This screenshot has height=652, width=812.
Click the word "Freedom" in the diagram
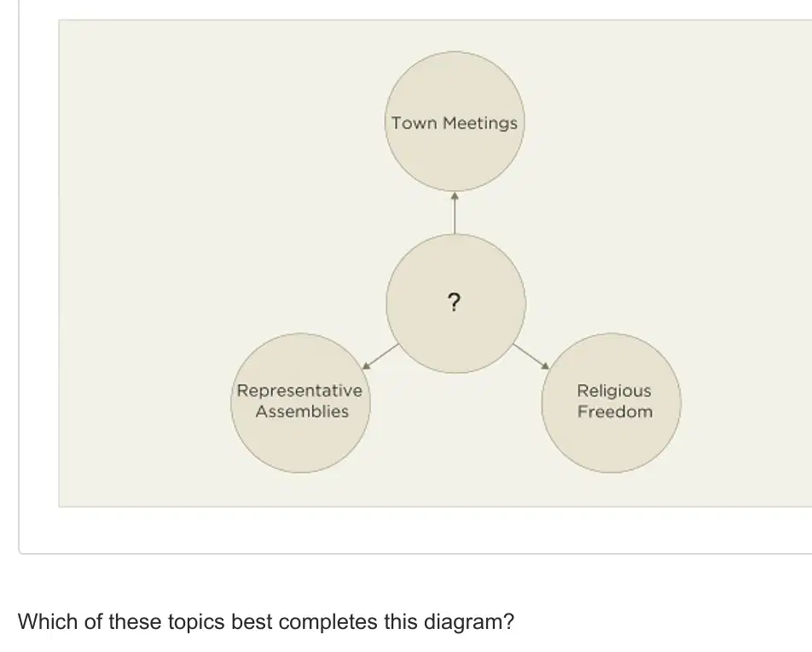[x=615, y=411]
